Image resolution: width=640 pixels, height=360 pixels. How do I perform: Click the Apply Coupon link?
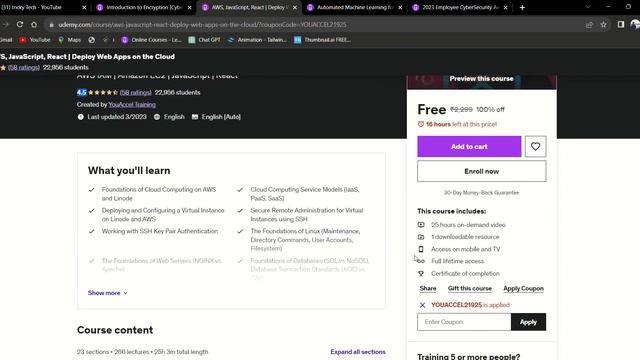click(523, 289)
